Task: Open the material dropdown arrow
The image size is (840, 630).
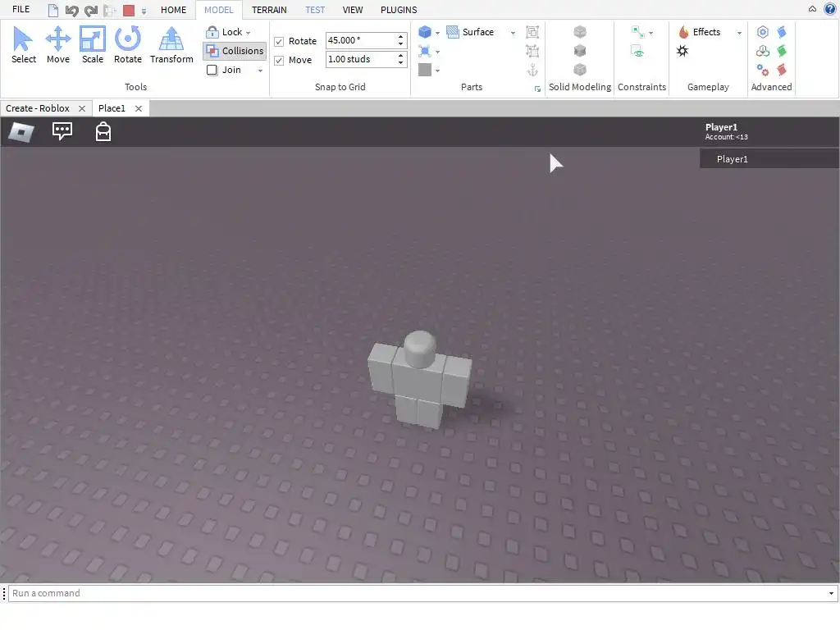Action: [x=438, y=52]
